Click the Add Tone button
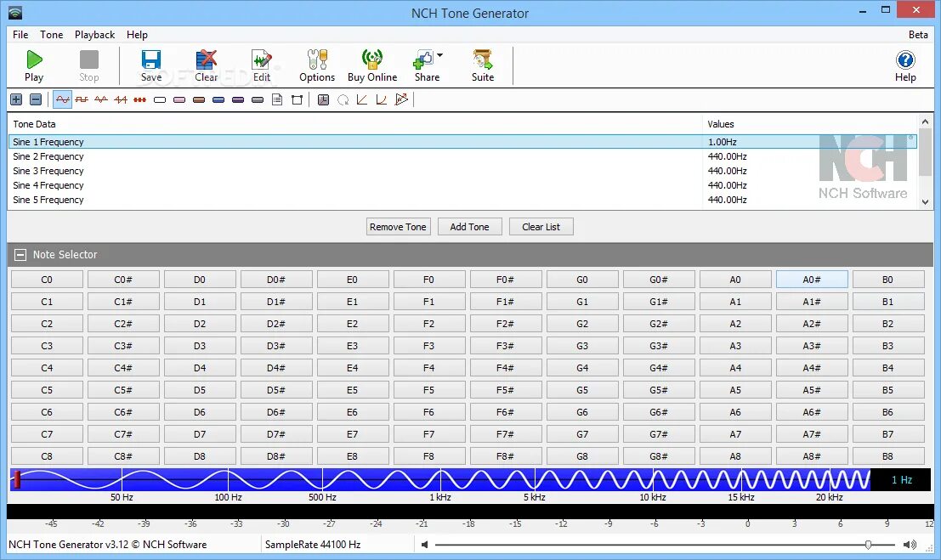941x560 pixels. pyautogui.click(x=469, y=227)
